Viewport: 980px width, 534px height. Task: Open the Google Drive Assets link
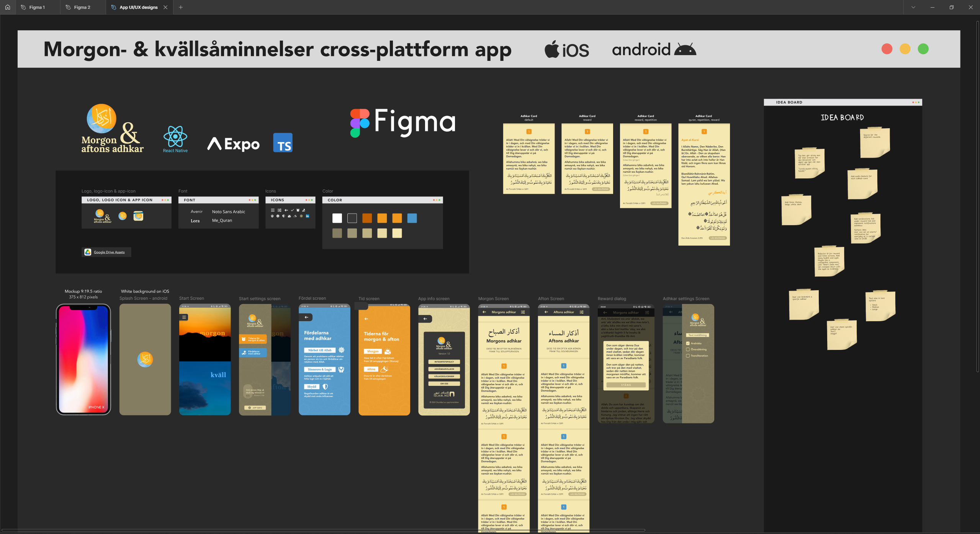pos(109,252)
